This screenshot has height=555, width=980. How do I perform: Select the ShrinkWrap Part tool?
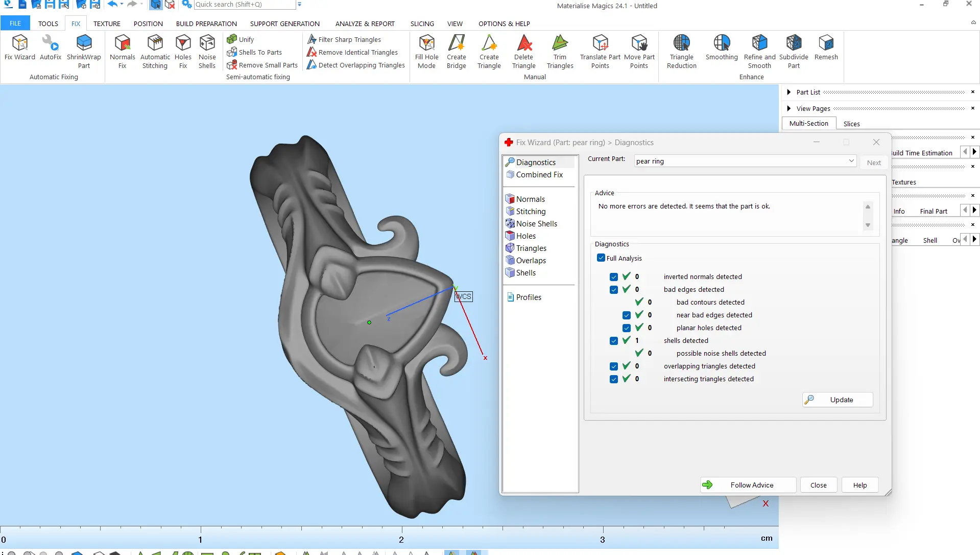point(84,51)
